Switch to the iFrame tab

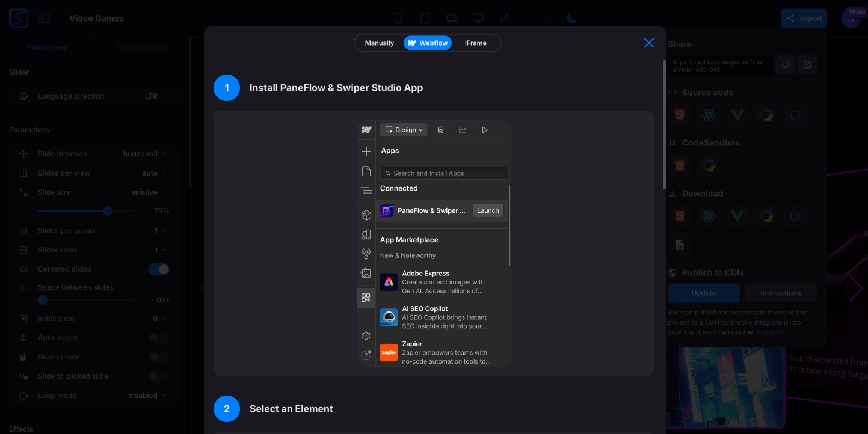(x=475, y=43)
